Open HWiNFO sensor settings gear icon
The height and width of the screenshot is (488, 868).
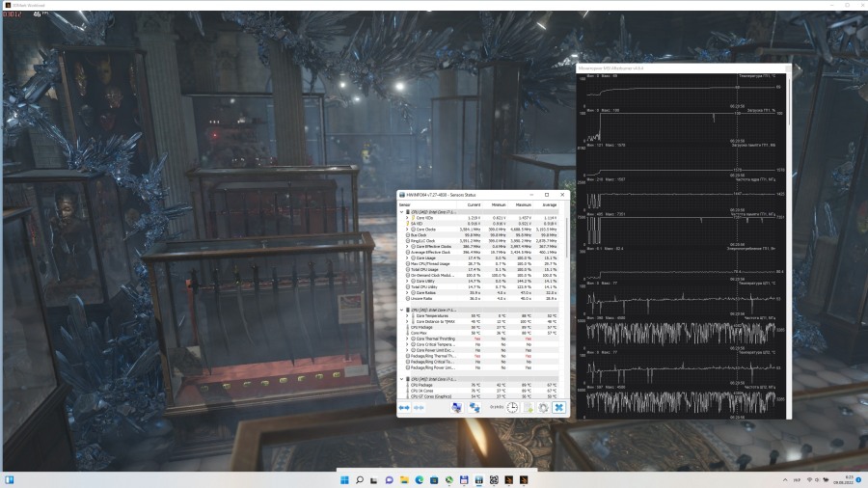[544, 408]
